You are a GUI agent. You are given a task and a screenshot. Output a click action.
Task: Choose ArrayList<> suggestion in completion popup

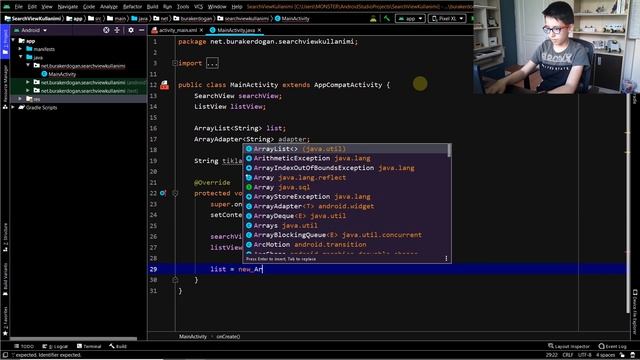point(346,149)
